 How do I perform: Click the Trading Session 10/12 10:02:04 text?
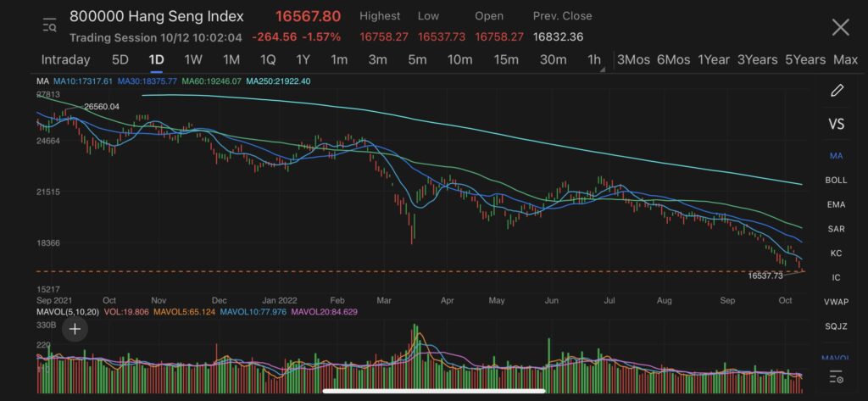[x=156, y=37]
